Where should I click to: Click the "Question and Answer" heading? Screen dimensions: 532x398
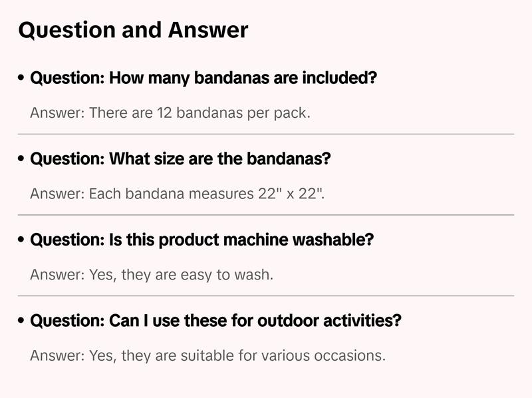click(x=133, y=30)
